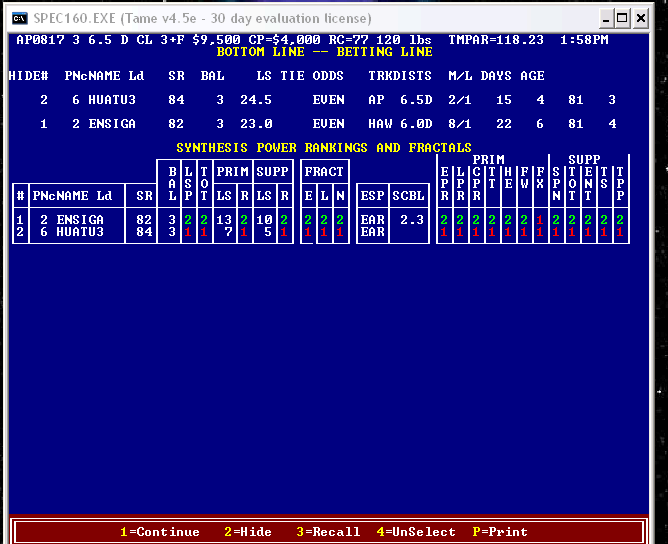Viewport: 668px width, 544px height.
Task: Click the FRACT column group header
Action: (x=324, y=172)
